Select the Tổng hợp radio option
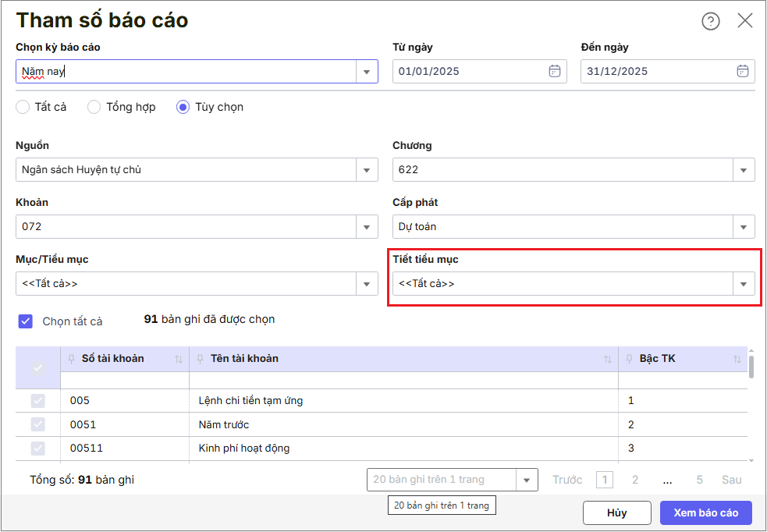This screenshot has width=767, height=532. [94, 107]
